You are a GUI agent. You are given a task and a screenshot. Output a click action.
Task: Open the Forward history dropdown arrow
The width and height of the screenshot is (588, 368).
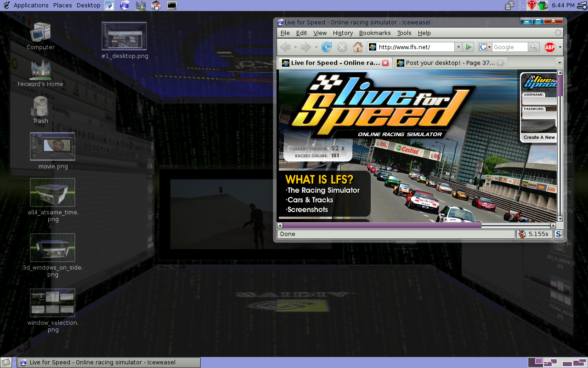coord(316,47)
